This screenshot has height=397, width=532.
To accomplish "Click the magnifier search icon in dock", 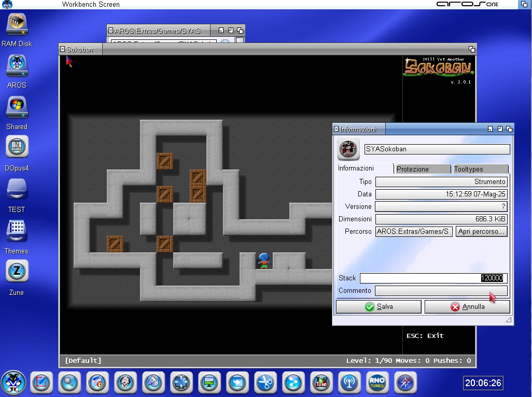I will [x=69, y=382].
